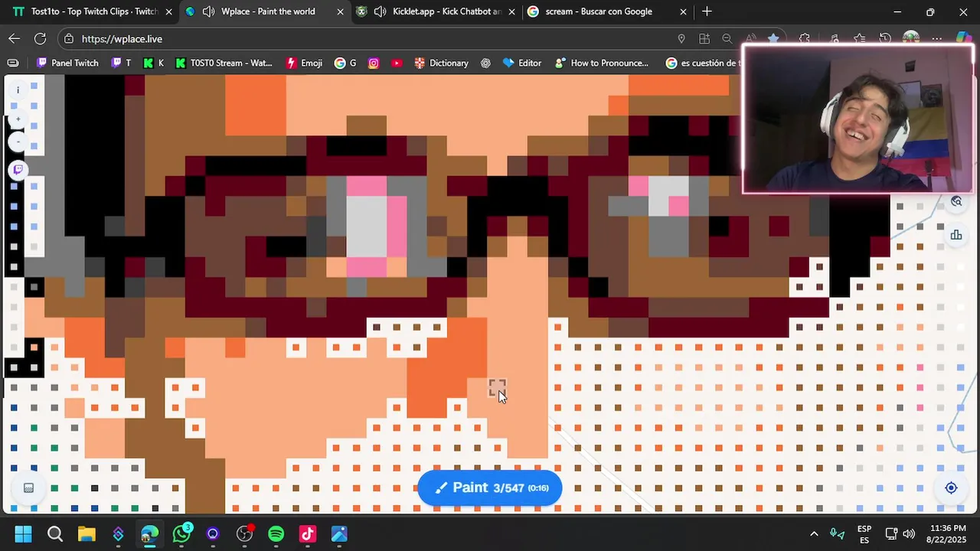This screenshot has width=980, height=551.
Task: Open the leaderboard chart icon
Action: coord(956,235)
